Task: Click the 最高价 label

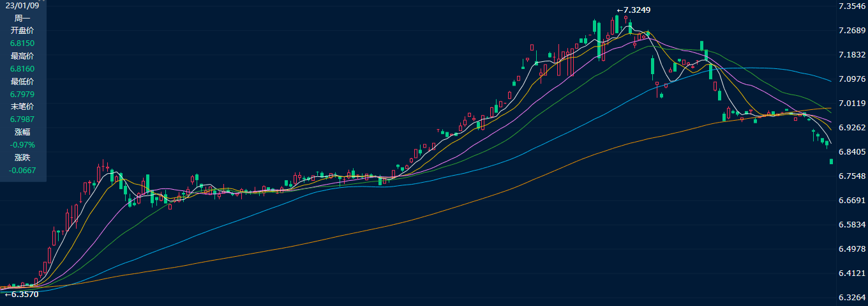Action: click(x=22, y=56)
